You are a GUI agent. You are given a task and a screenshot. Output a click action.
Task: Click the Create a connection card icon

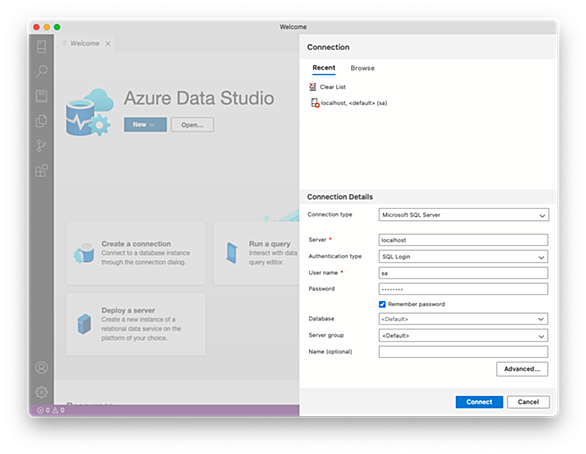(x=84, y=253)
